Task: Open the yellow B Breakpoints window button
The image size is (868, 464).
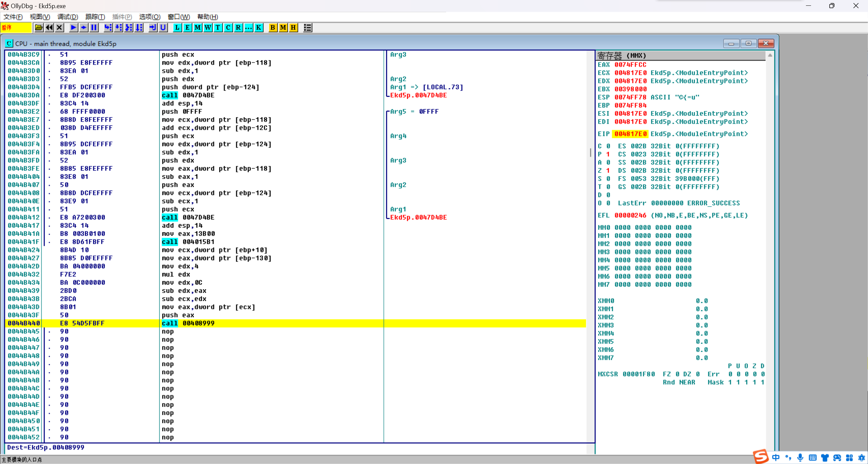Action: [273, 28]
